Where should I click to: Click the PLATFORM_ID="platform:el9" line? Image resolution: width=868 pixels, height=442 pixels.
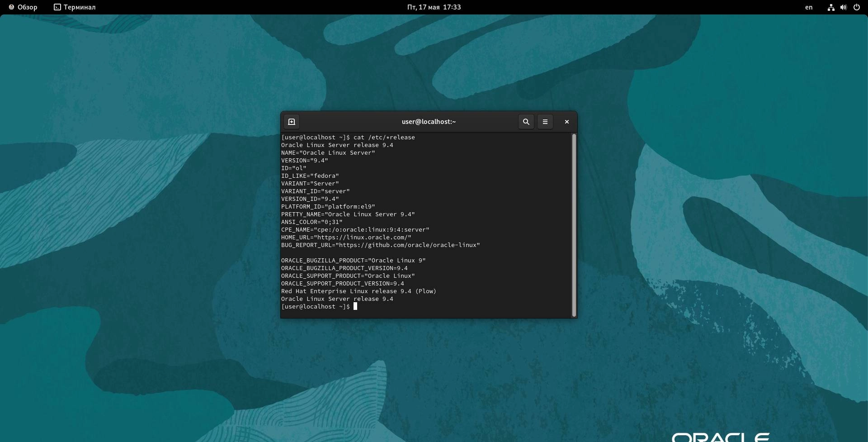point(328,207)
